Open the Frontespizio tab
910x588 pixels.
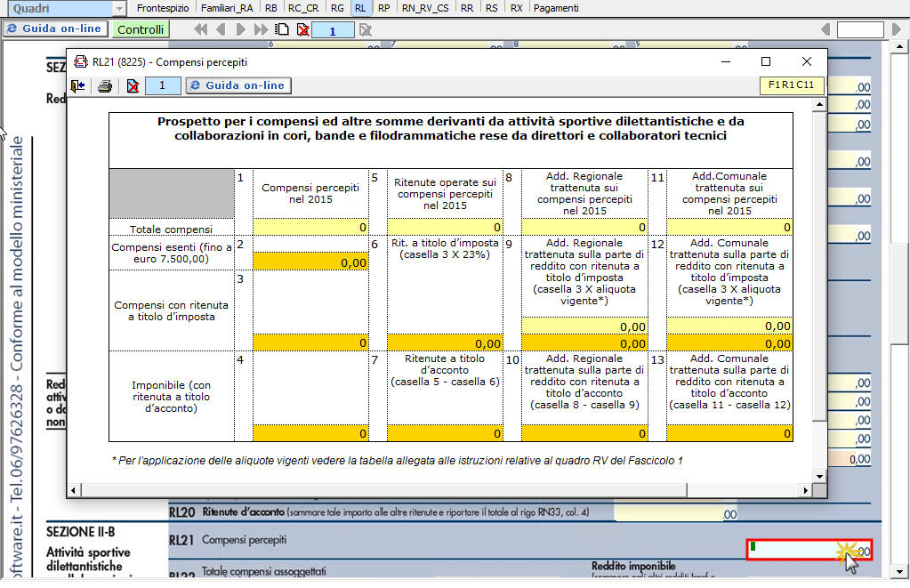(x=163, y=8)
